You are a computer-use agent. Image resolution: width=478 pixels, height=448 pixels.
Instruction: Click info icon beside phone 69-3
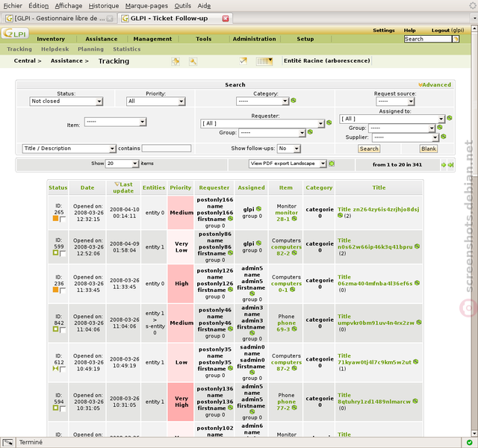[294, 329]
